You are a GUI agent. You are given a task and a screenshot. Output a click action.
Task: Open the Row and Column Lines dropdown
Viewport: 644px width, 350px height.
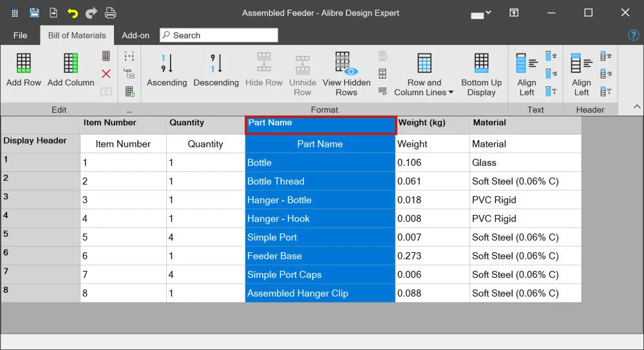pyautogui.click(x=424, y=75)
